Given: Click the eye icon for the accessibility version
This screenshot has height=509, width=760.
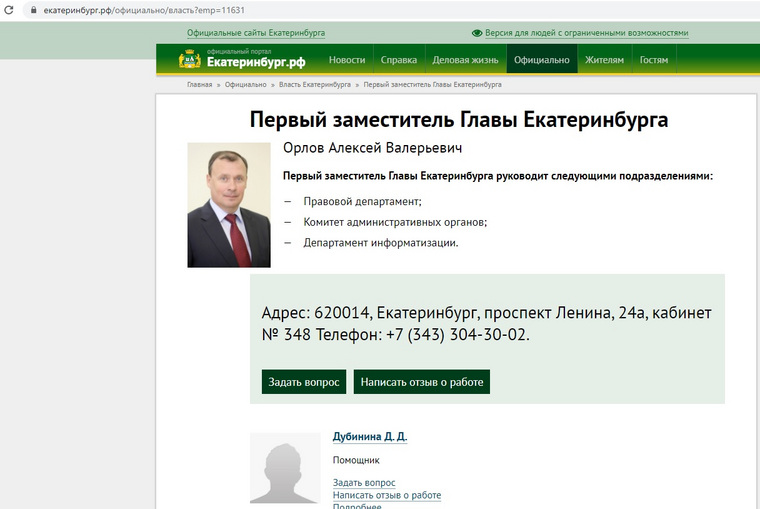Looking at the screenshot, I should [x=477, y=33].
